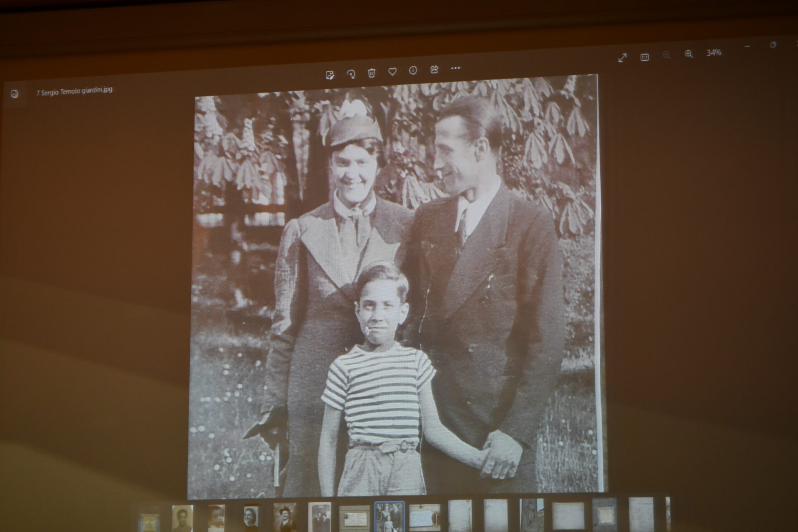
Task: Open the Edit image tool
Action: tap(330, 75)
